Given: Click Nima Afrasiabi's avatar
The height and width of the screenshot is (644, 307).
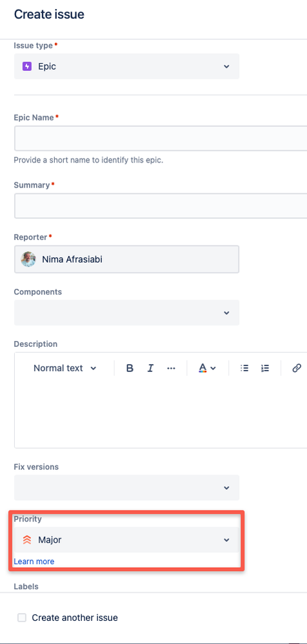Looking at the screenshot, I should 28,260.
